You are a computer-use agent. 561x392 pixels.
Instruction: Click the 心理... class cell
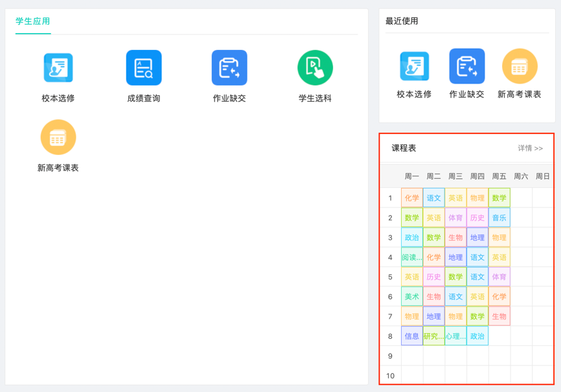point(455,336)
